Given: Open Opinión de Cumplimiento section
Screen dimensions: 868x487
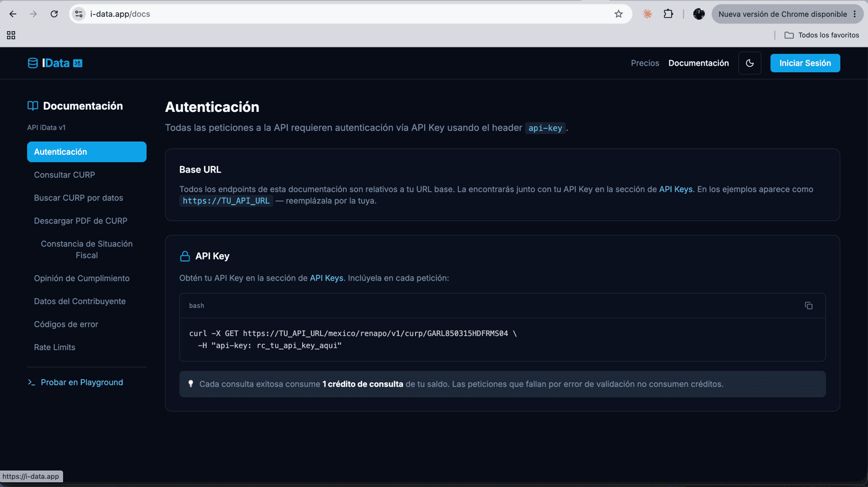Looking at the screenshot, I should click(87, 279).
